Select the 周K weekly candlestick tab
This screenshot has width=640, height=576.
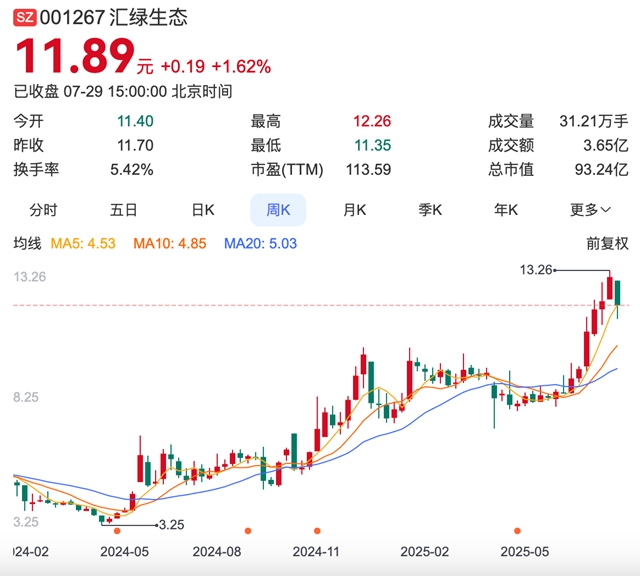click(278, 210)
